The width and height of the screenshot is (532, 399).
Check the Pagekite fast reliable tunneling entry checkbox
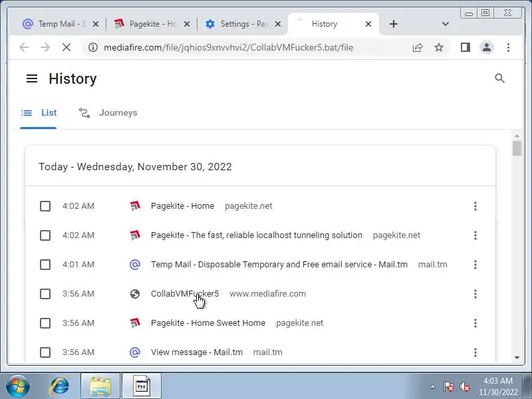coord(45,235)
